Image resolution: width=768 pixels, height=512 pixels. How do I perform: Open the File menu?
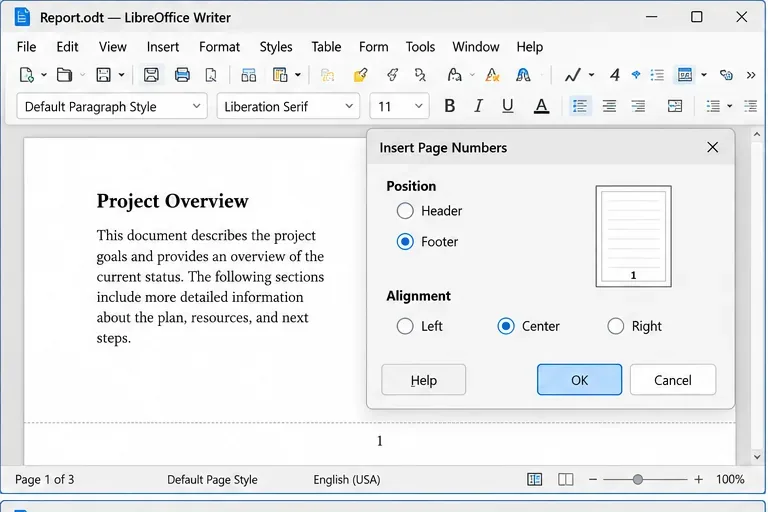pyautogui.click(x=26, y=47)
